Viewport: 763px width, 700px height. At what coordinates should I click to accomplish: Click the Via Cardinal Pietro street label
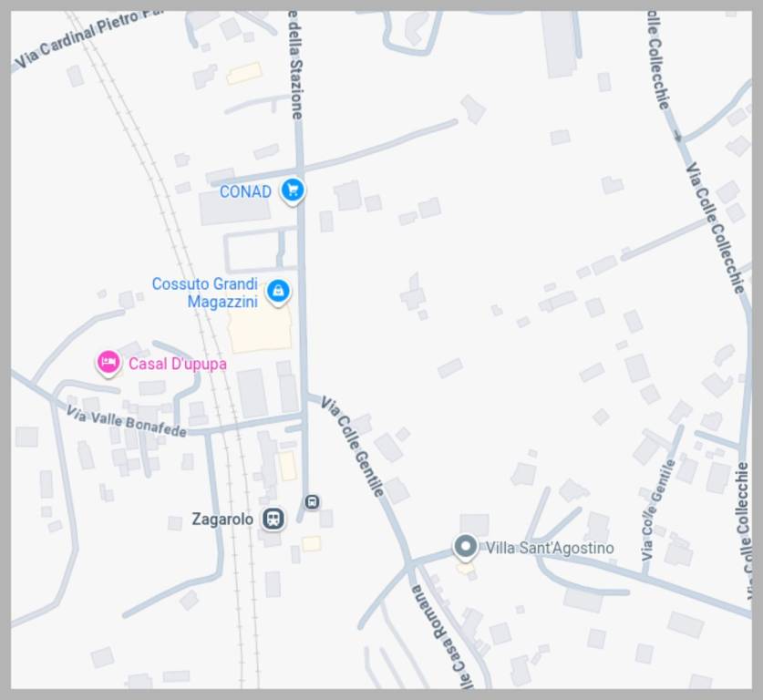pos(86,37)
